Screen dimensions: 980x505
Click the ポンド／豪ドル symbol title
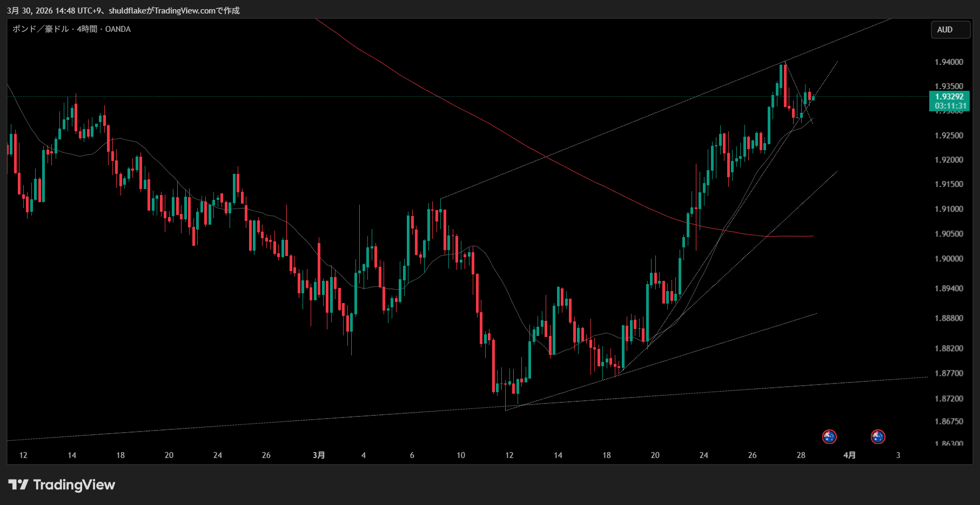click(x=41, y=29)
